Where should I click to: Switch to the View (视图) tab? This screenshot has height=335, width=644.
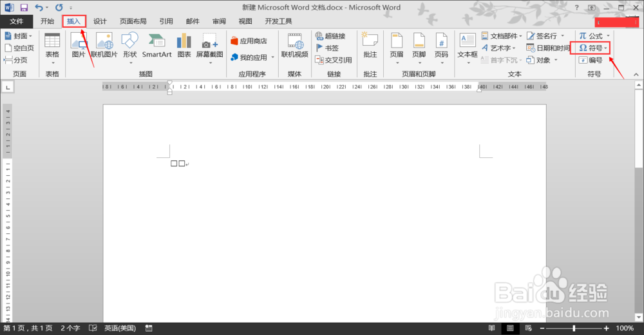click(245, 21)
